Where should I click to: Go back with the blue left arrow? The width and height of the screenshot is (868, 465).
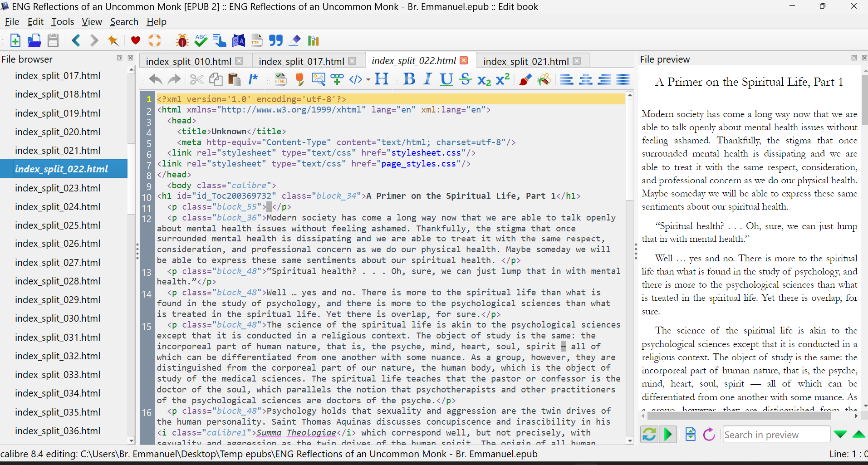76,41
